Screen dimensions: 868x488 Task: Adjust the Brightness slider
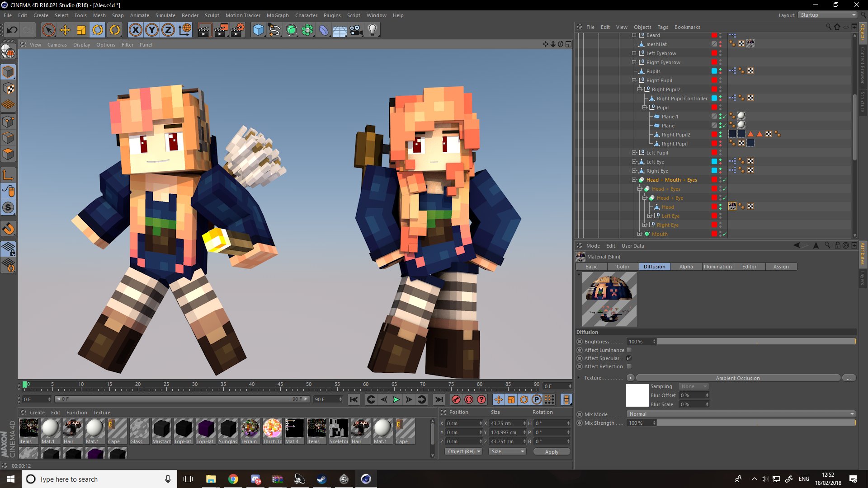(x=755, y=342)
